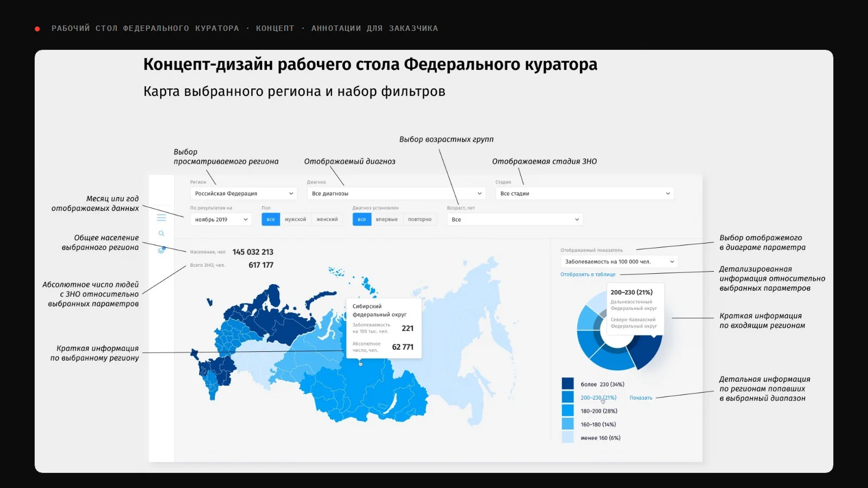Click the более 230 (34%) legend label
Viewport: 868px width, 488px height.
602,384
